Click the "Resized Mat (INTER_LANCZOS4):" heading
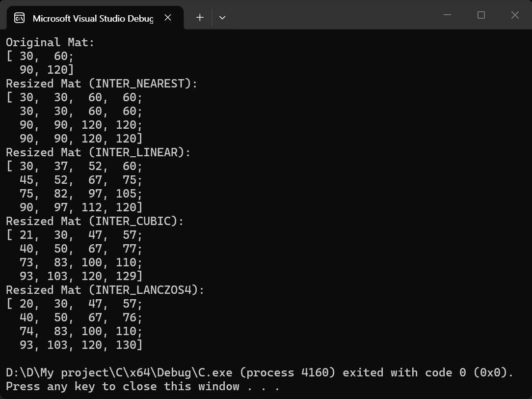The height and width of the screenshot is (399, 532). (x=105, y=290)
